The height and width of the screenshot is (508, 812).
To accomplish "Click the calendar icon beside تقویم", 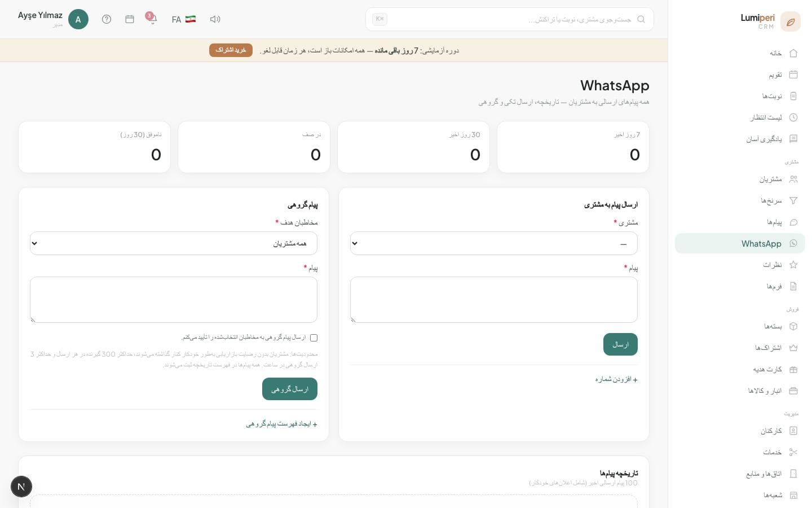I will (x=793, y=75).
